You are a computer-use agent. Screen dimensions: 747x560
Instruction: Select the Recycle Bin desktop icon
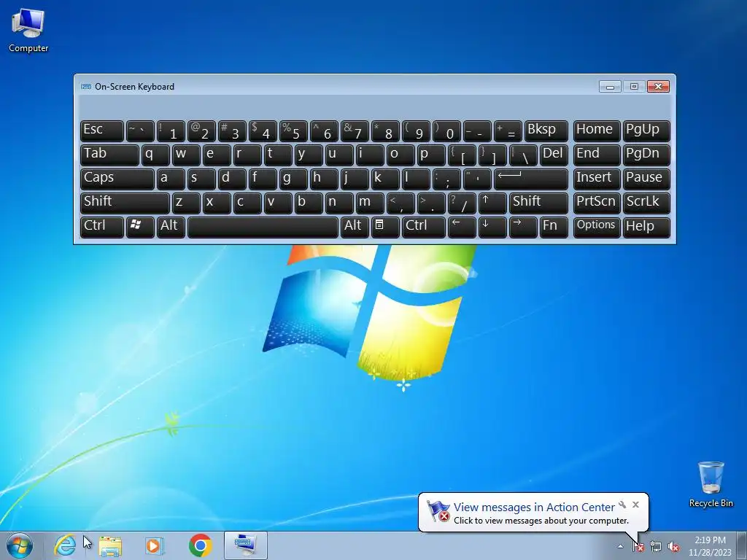[x=711, y=484]
